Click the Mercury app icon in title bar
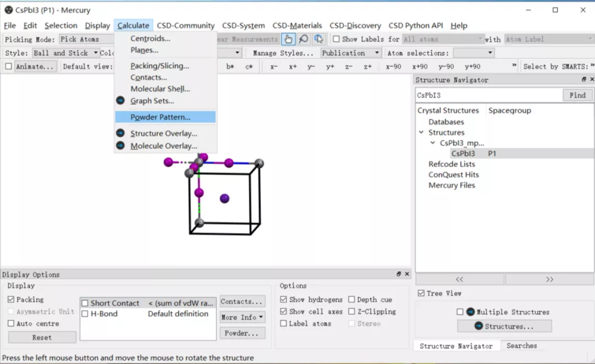 click(8, 10)
